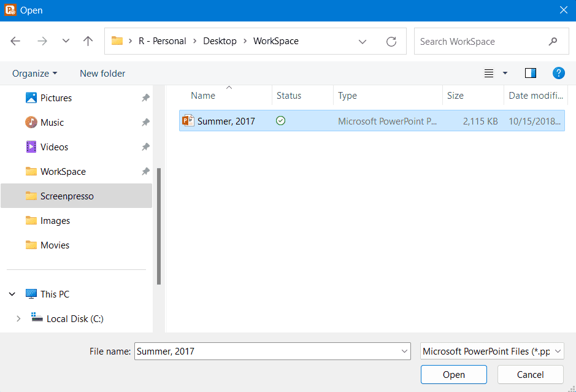
Task: Collapse the This PC tree node
Action: click(12, 294)
